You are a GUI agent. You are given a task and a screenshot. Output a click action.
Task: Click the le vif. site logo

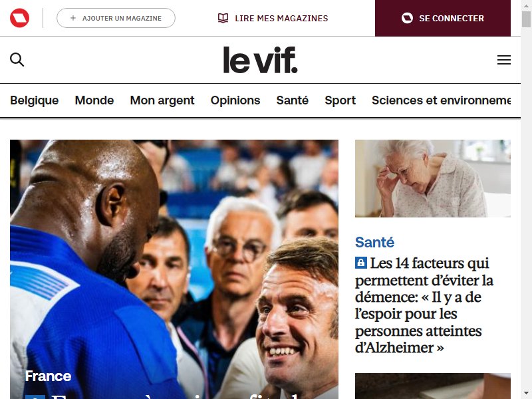click(x=260, y=60)
